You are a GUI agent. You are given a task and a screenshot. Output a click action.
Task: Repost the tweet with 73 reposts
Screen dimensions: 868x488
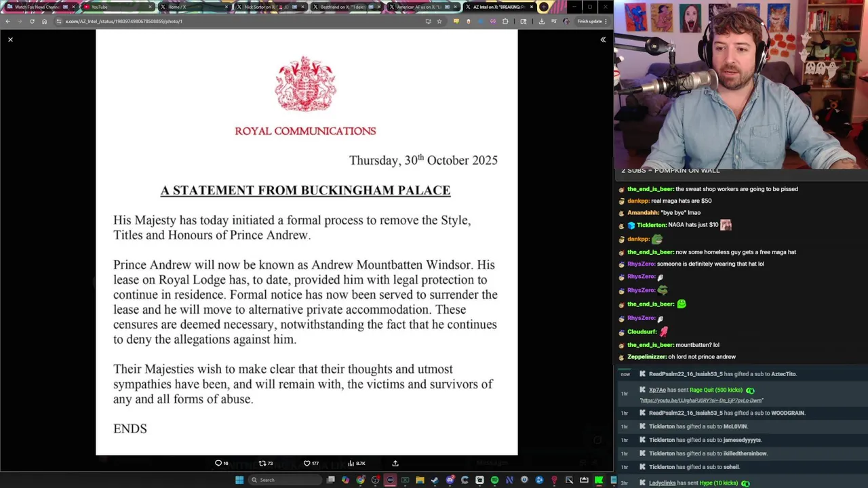click(266, 464)
